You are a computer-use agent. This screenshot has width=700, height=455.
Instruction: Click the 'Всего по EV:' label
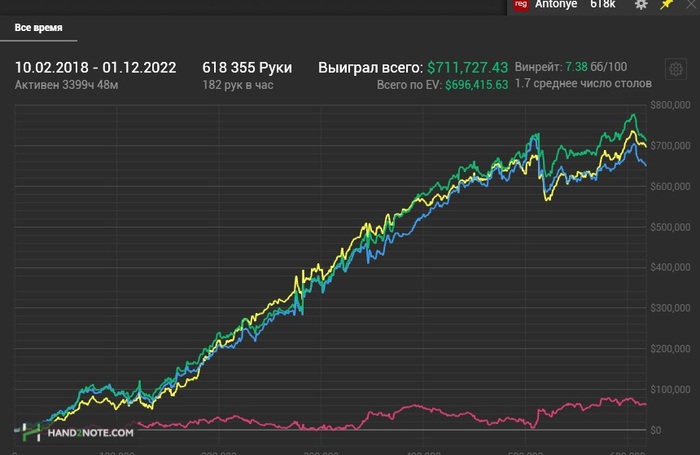coord(409,85)
